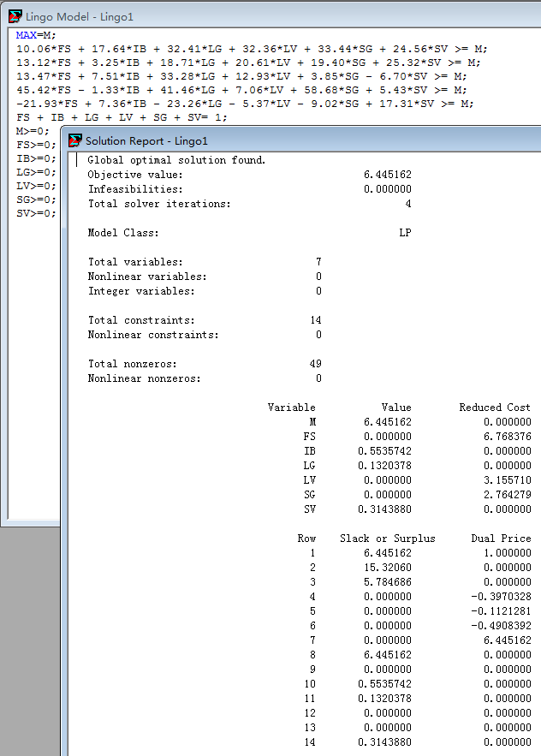This screenshot has width=541, height=756.
Task: Click the row number 12 label
Action: [310, 713]
